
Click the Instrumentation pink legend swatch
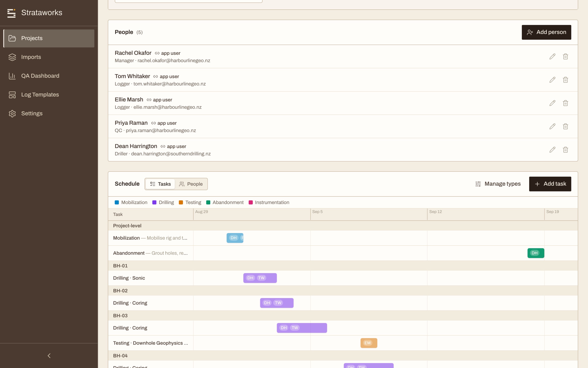click(251, 202)
